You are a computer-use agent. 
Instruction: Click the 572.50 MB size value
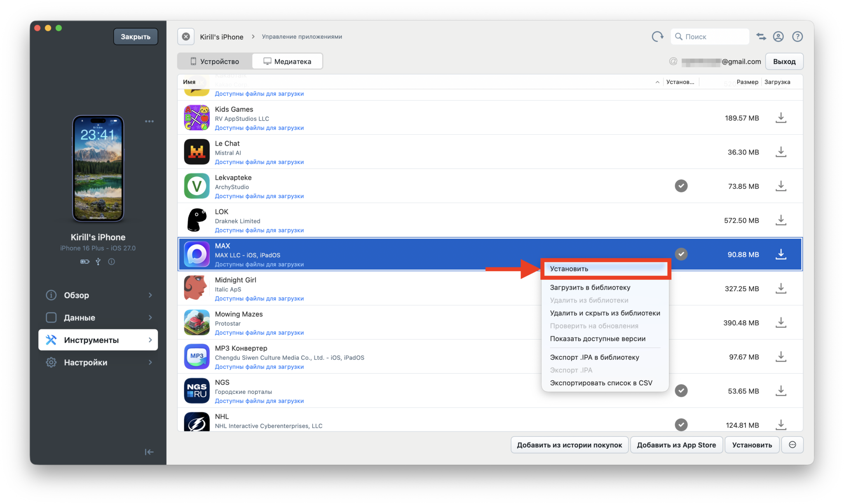pos(741,220)
